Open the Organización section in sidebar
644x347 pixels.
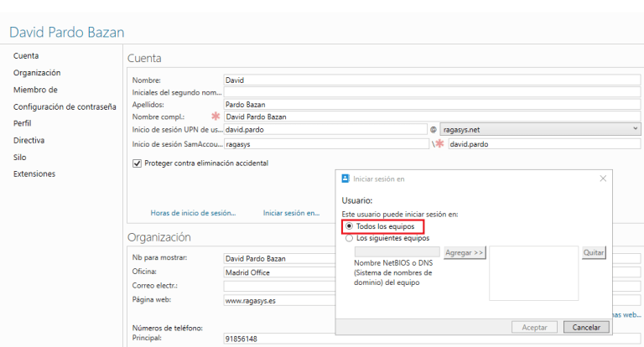[37, 73]
